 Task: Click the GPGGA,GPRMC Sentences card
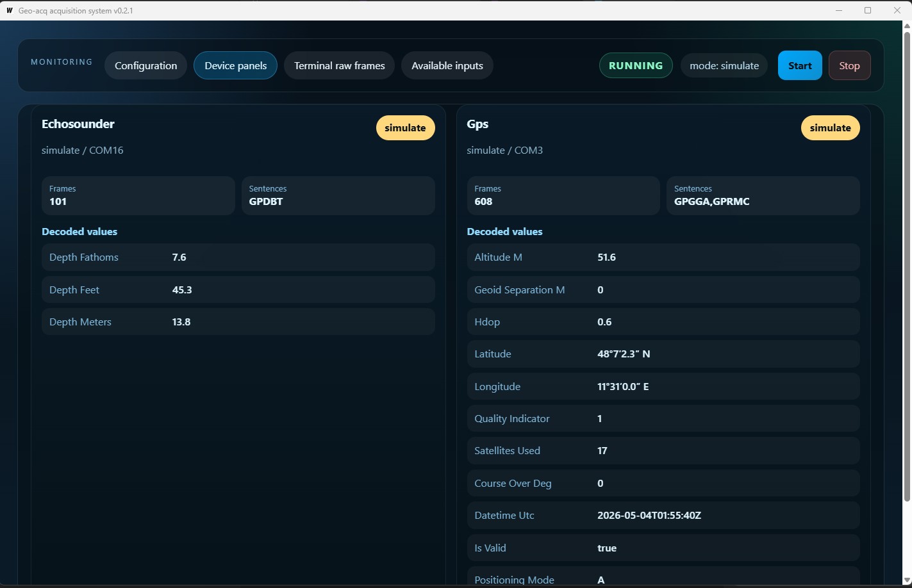click(x=763, y=195)
